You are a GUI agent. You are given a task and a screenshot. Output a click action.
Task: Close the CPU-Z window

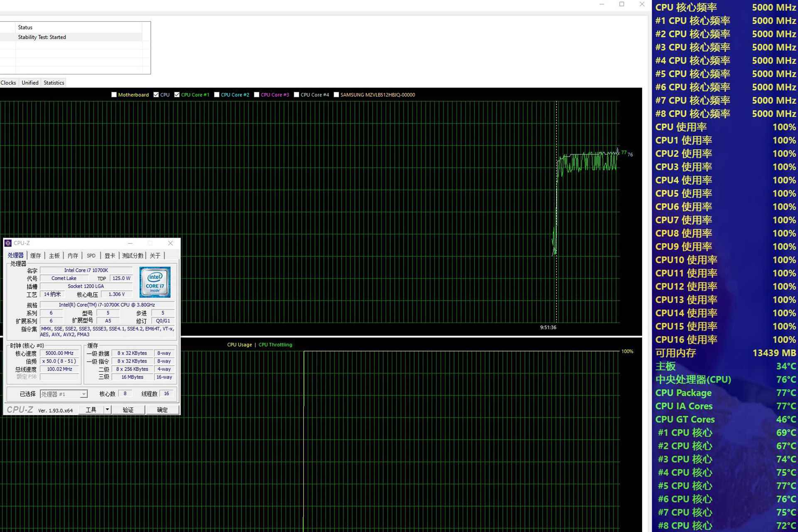170,243
